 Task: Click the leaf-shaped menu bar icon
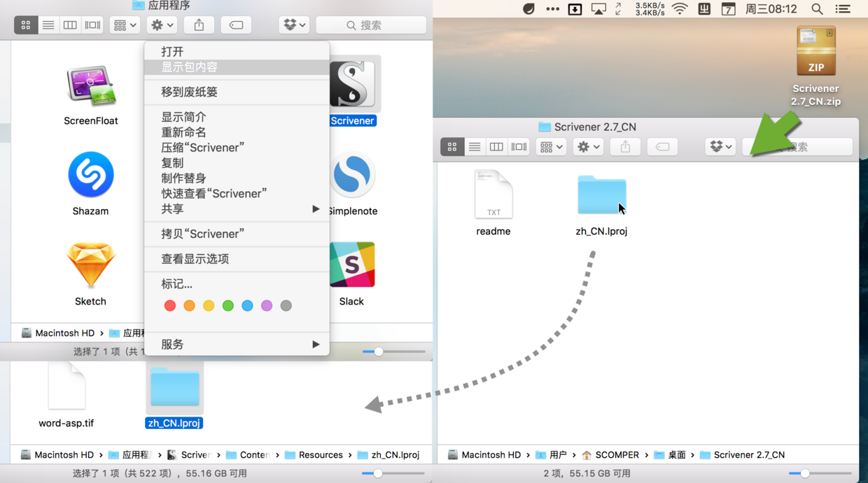coord(528,9)
